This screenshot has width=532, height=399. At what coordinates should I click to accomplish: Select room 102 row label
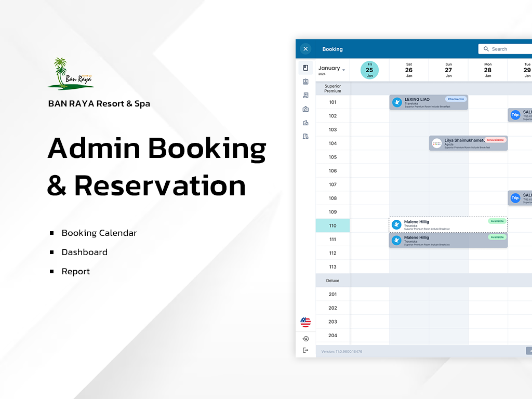tap(332, 116)
